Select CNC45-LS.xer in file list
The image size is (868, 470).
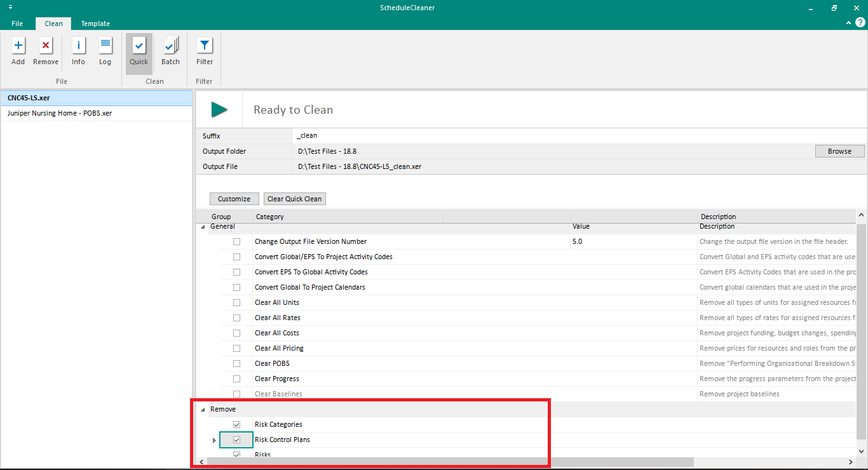[x=97, y=98]
